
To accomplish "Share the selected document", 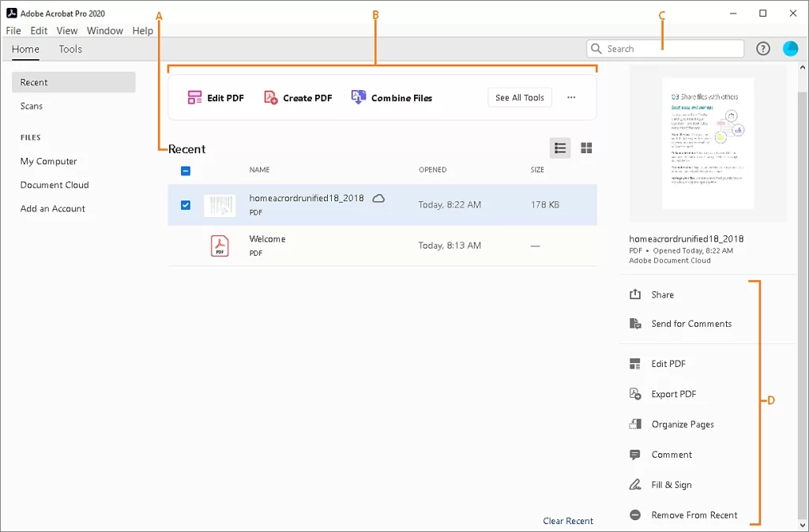I will [x=662, y=294].
